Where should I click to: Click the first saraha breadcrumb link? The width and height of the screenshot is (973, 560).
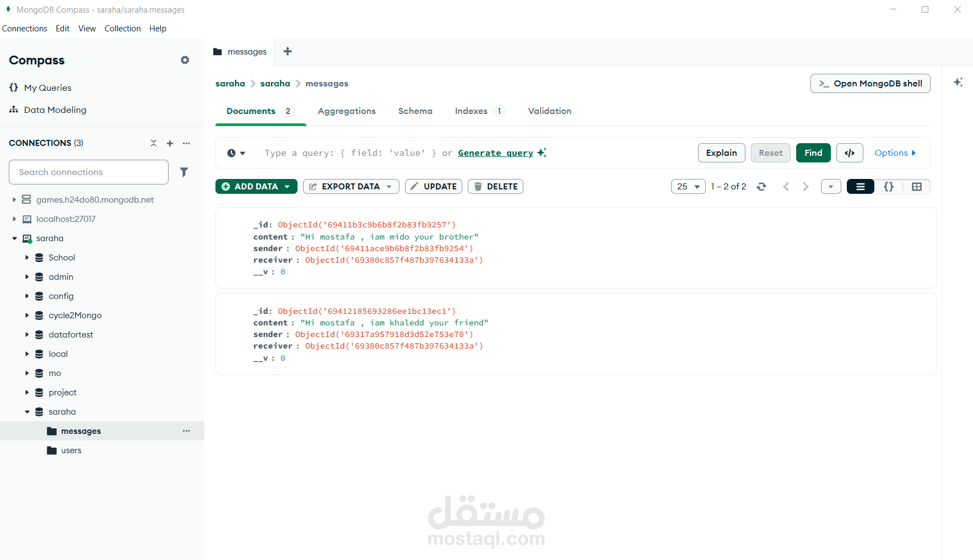point(230,84)
